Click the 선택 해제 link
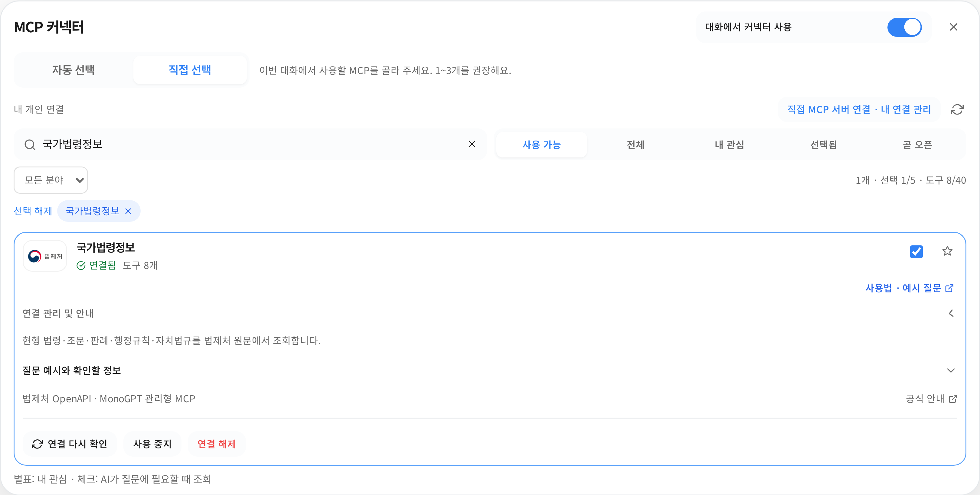980x495 pixels. (33, 211)
